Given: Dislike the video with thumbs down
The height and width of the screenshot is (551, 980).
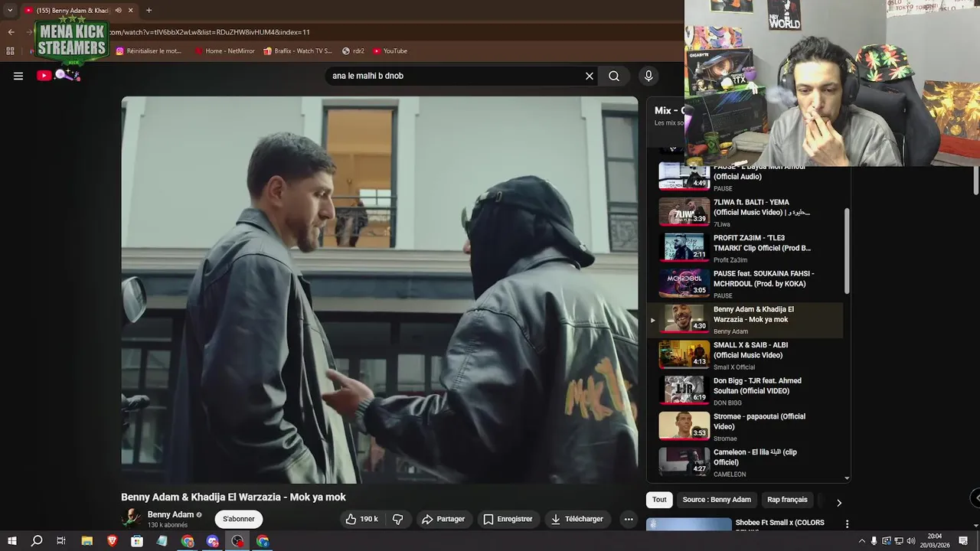Looking at the screenshot, I should click(398, 519).
